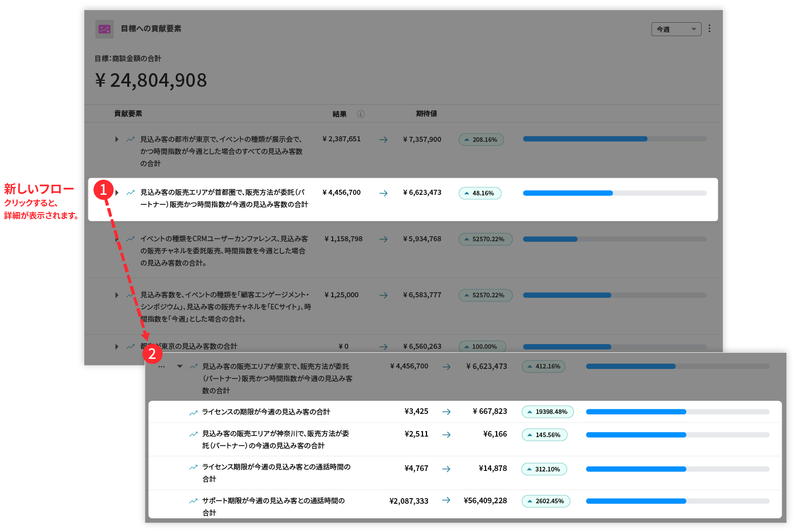The image size is (796, 532).
Task: Click the 19398.48% increase badge
Action: pyautogui.click(x=548, y=412)
